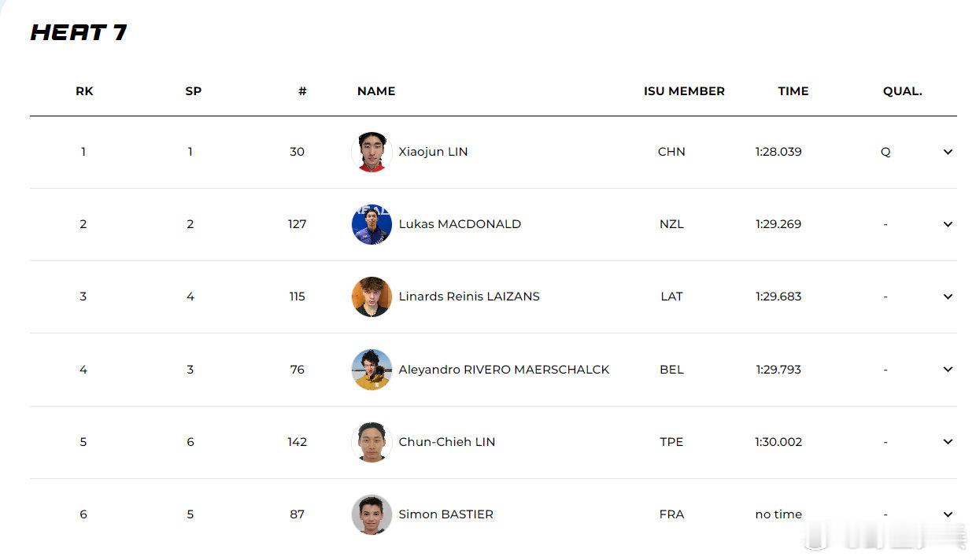
Task: Click Lukas MACDONALD's avatar photo
Action: coord(372,224)
